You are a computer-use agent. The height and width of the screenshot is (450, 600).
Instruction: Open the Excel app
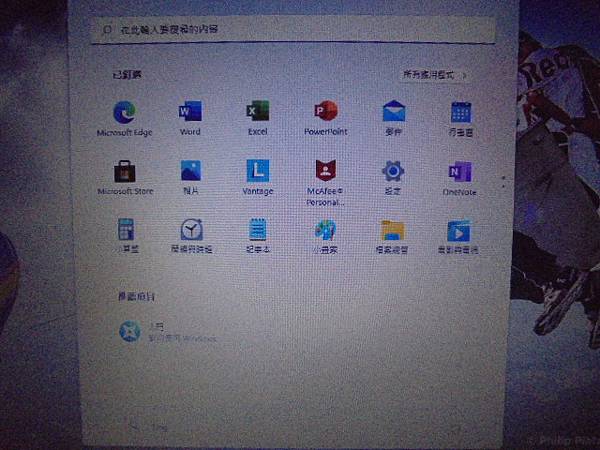click(x=258, y=117)
